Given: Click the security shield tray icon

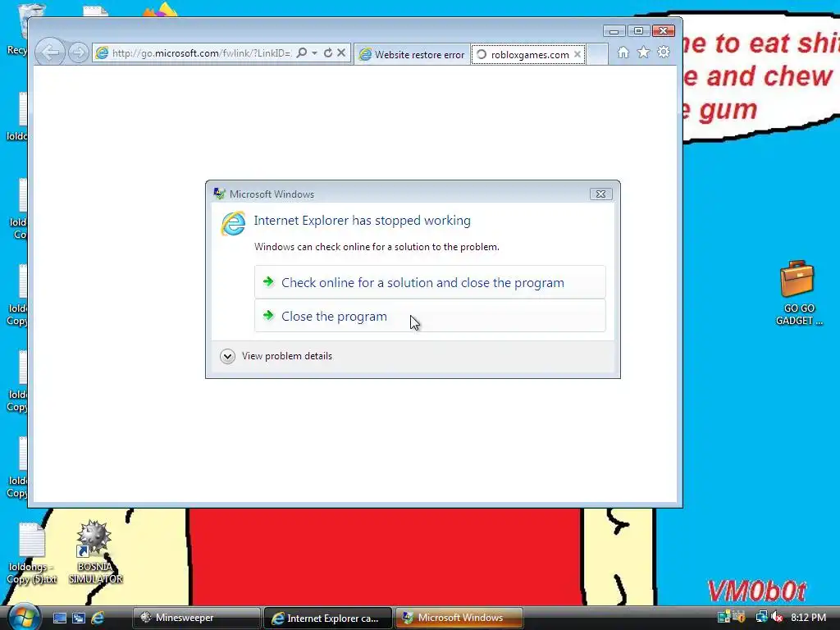Looking at the screenshot, I should [x=740, y=617].
